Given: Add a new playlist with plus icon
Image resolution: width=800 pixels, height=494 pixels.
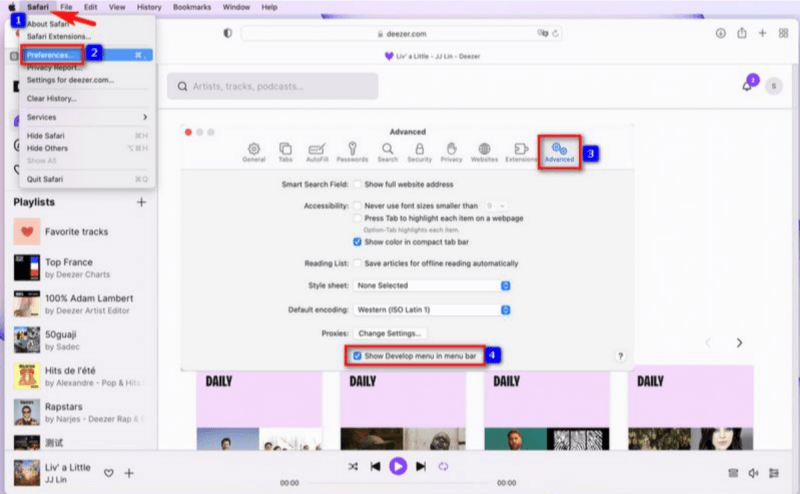Looking at the screenshot, I should point(141,202).
